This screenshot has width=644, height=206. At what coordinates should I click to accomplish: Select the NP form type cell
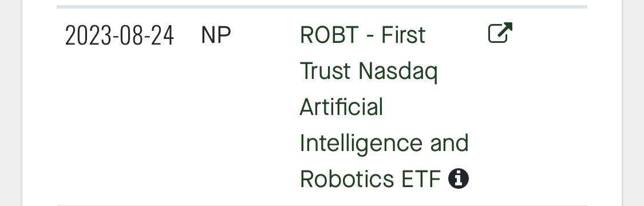tap(216, 35)
